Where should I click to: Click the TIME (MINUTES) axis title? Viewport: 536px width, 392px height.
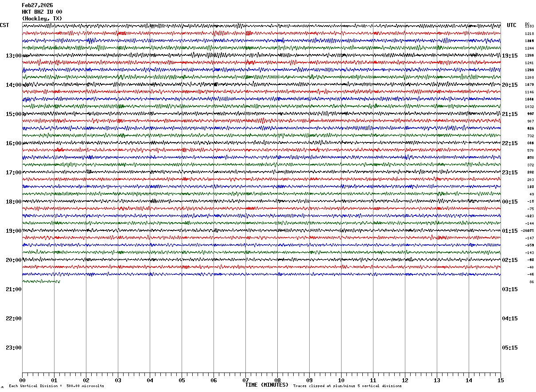point(267,385)
